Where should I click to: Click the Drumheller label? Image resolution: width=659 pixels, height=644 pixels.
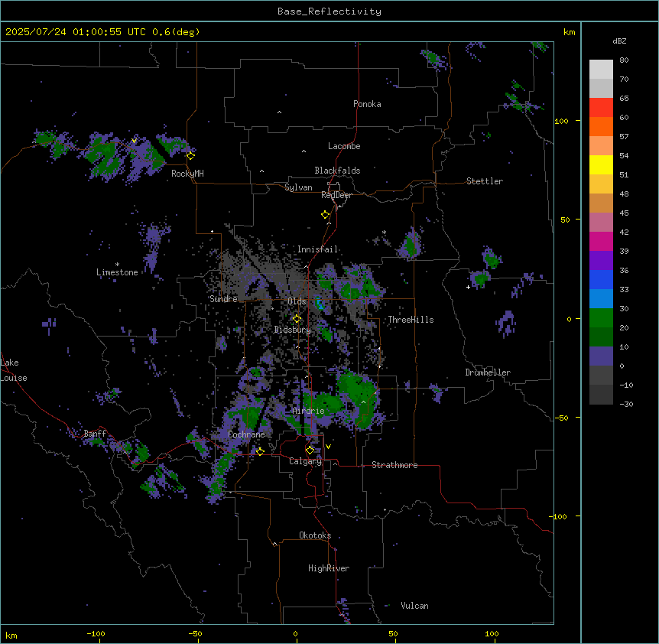click(x=488, y=372)
